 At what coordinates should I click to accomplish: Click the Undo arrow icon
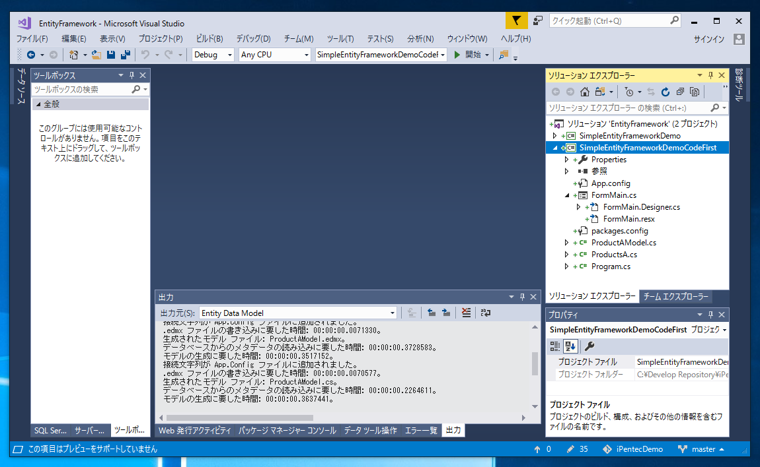pos(145,55)
